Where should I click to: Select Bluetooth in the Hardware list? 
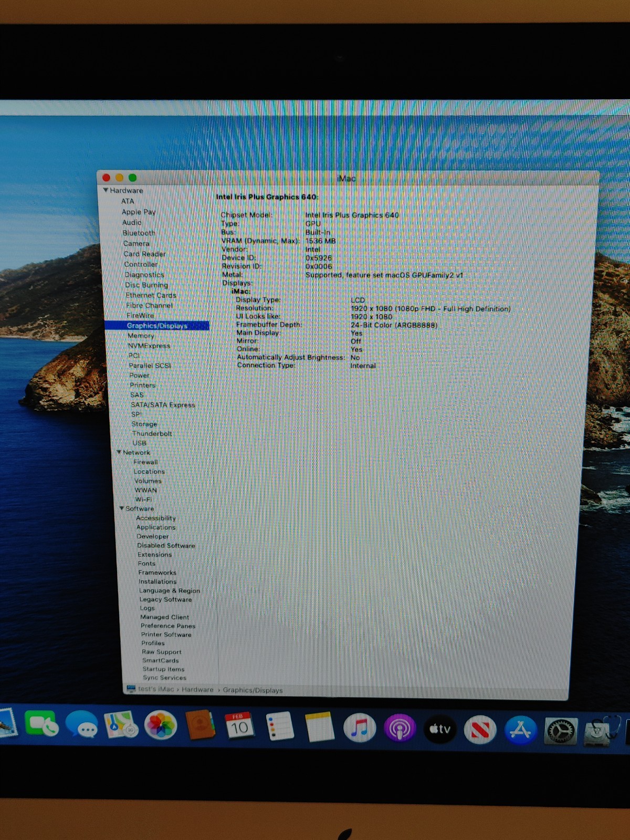139,233
